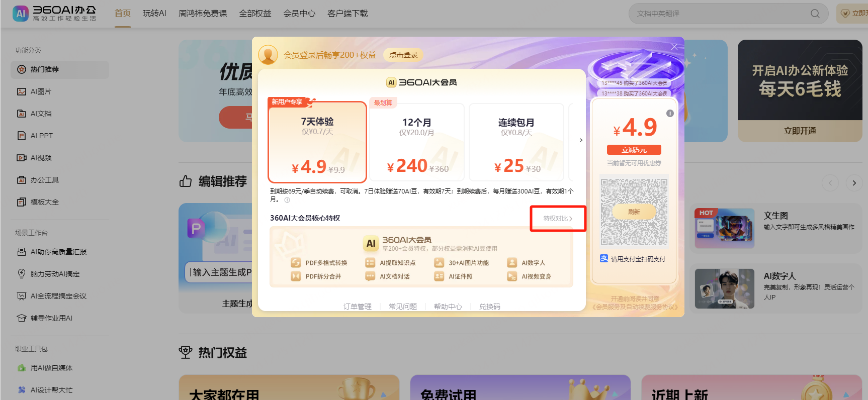
Task: Click the AI设计帮大忙 icon
Action: [x=22, y=390]
